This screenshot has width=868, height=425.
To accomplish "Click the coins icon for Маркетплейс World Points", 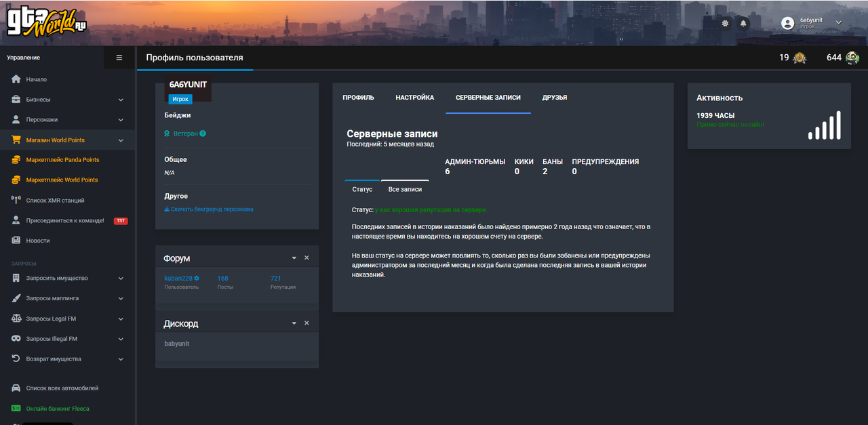I will tap(16, 180).
